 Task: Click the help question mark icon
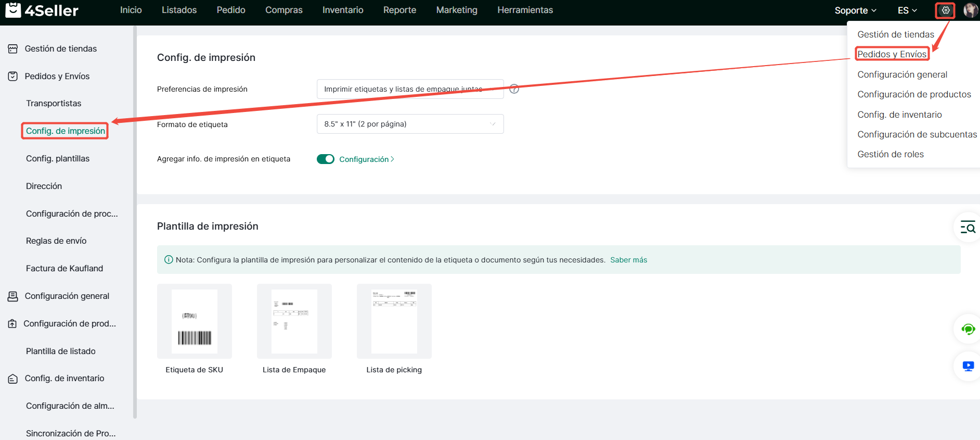(514, 89)
